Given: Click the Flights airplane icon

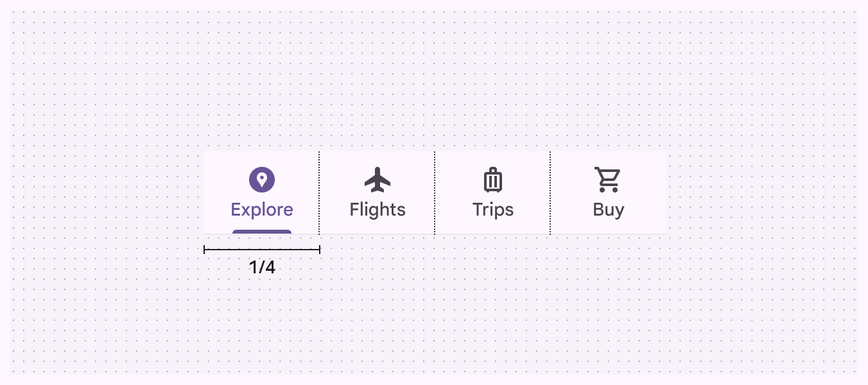Looking at the screenshot, I should (378, 180).
